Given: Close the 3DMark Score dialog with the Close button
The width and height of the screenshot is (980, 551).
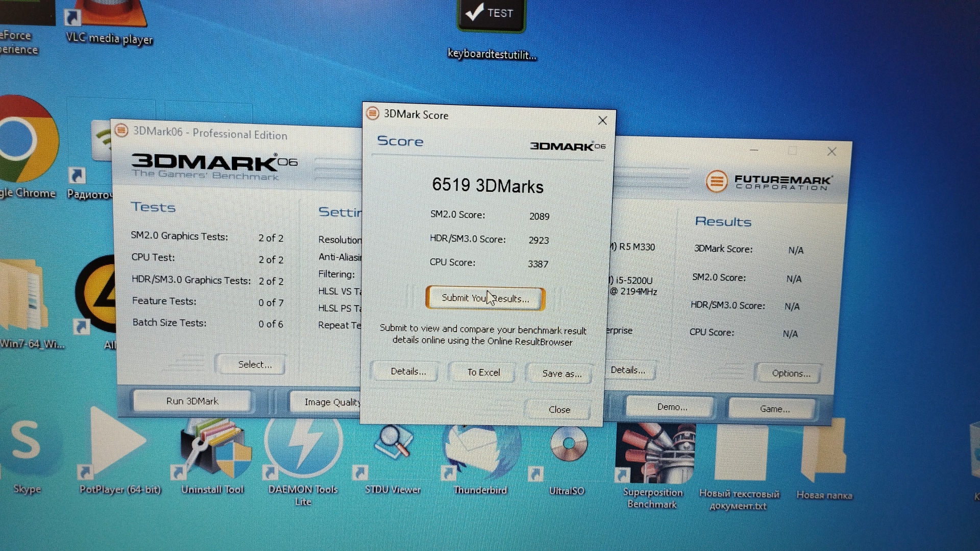Looking at the screenshot, I should coord(559,410).
